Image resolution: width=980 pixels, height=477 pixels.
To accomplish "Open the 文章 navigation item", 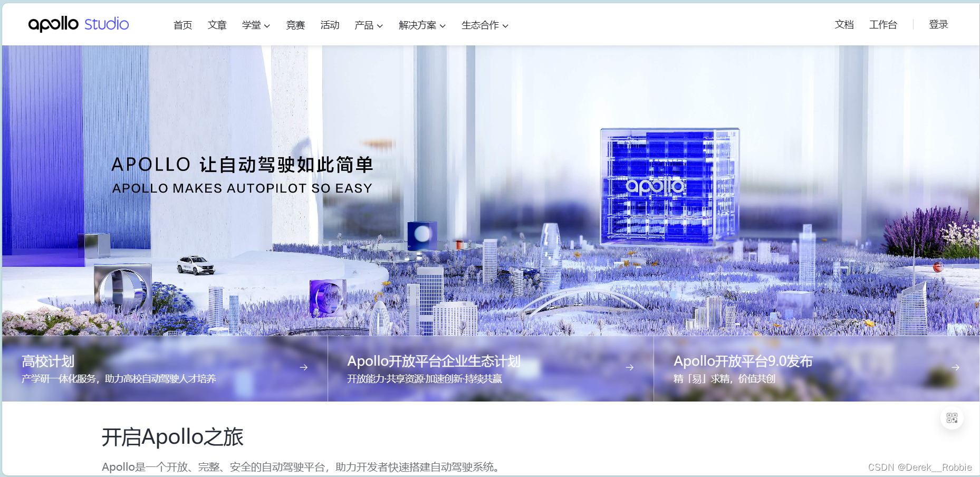I will pos(217,25).
